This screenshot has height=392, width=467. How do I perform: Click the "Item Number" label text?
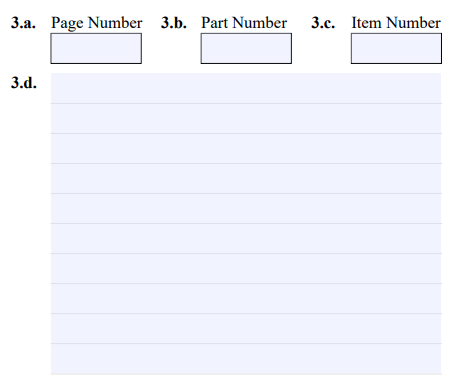pos(396,23)
